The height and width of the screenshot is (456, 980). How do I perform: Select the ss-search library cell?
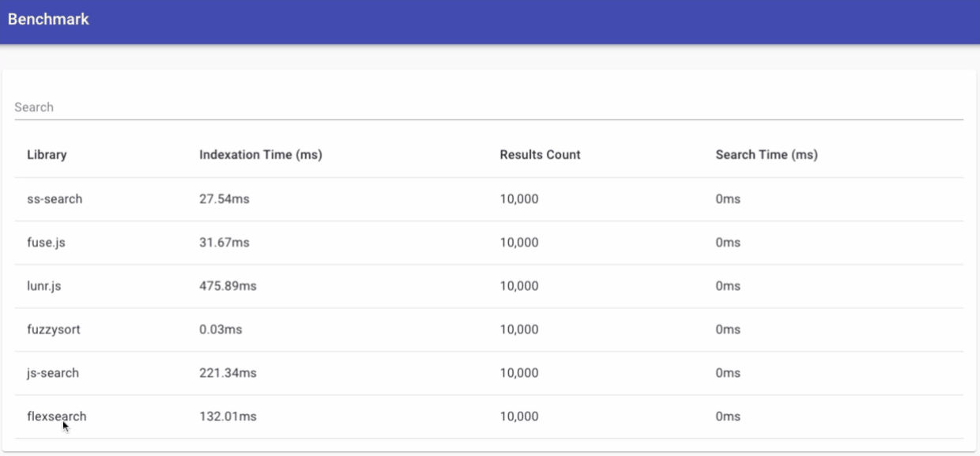[x=55, y=199]
